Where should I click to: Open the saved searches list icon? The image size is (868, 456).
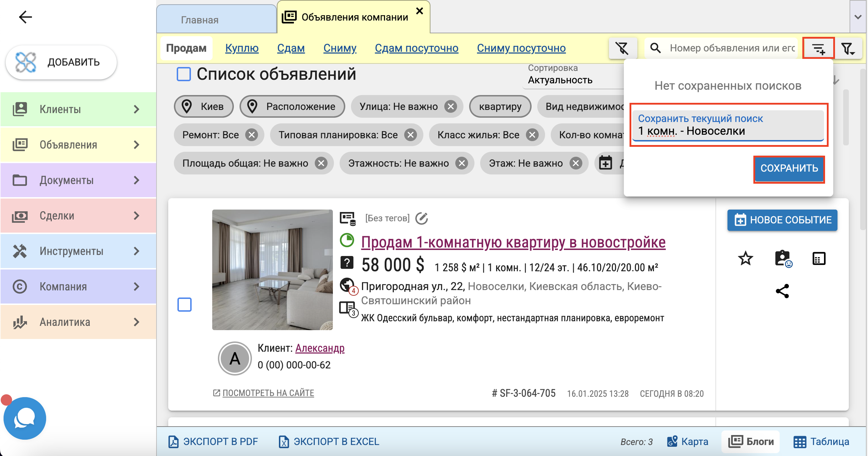click(819, 48)
